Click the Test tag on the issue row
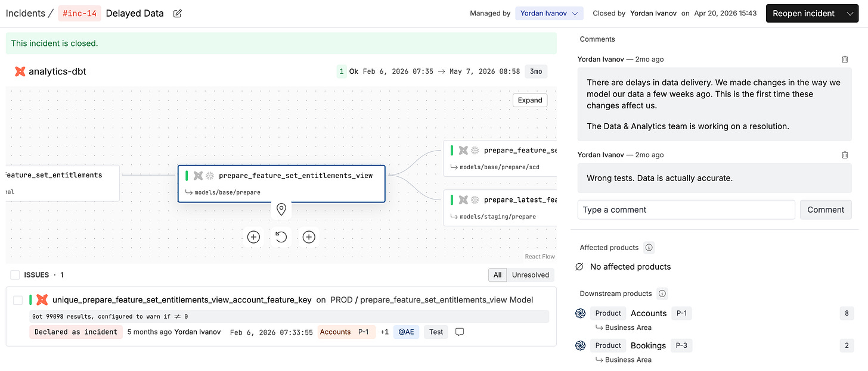Screen dimensions: 868x371 click(x=436, y=332)
